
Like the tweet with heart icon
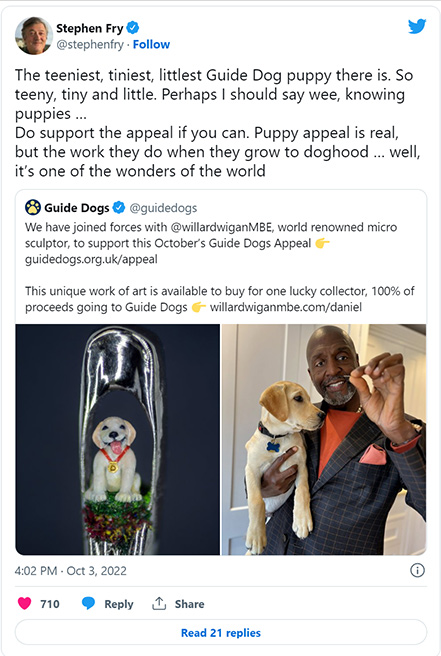click(x=25, y=603)
